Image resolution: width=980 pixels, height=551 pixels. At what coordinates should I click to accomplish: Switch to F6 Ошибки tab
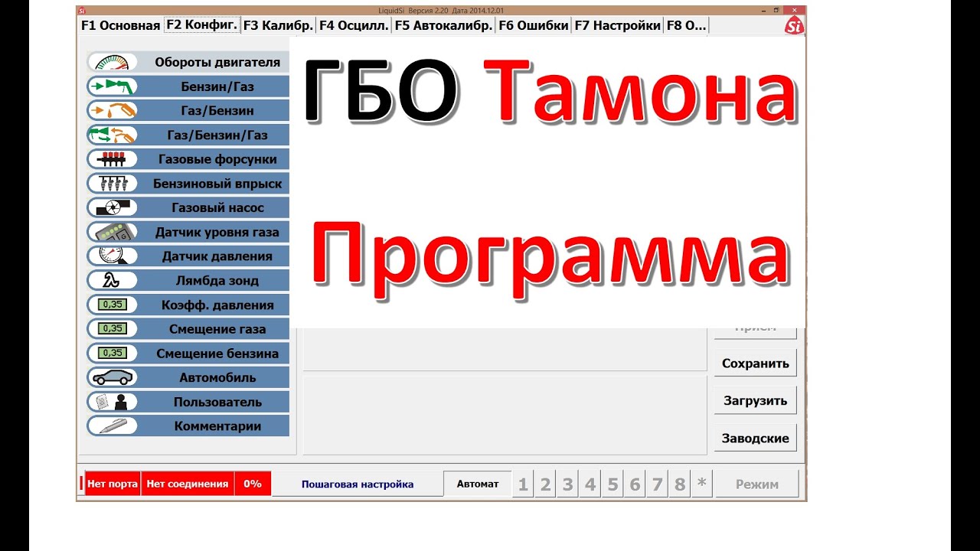point(534,25)
